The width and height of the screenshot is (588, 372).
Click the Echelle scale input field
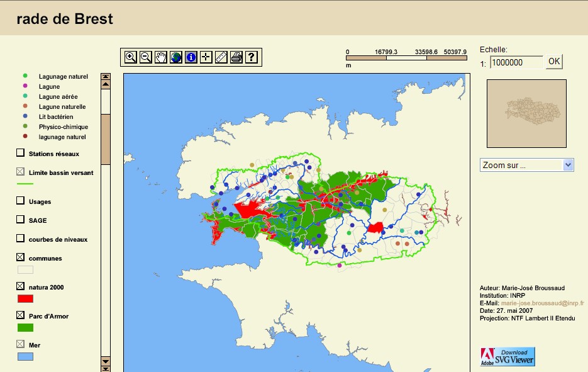click(x=516, y=62)
